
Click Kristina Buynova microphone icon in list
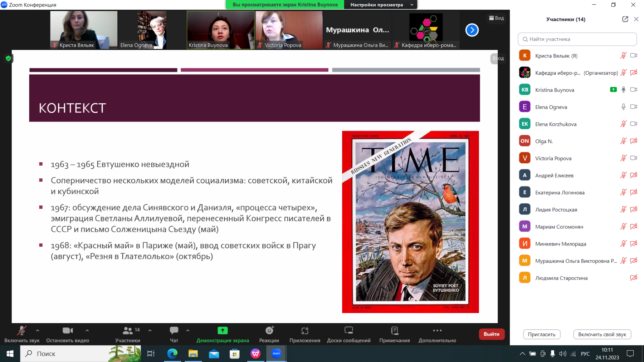coord(623,90)
